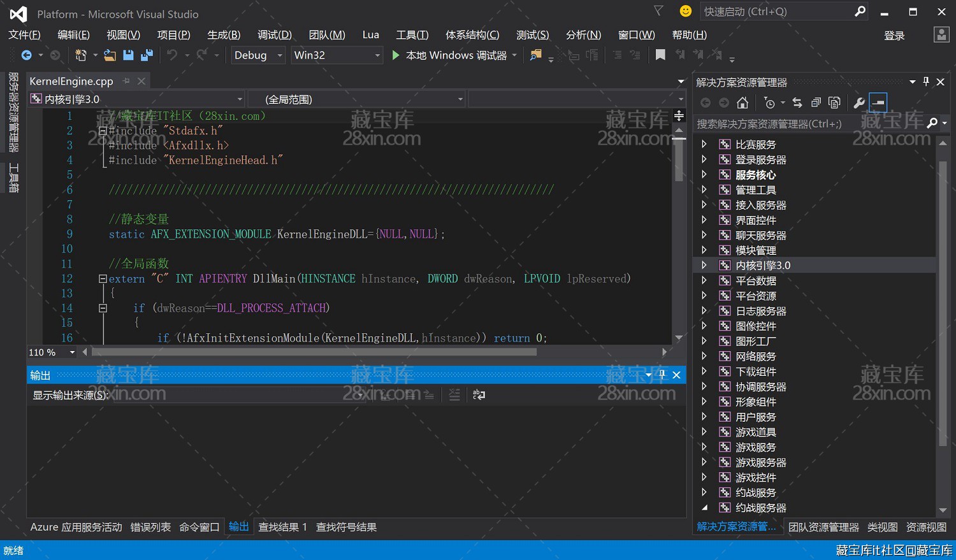Viewport: 956px width, 560px height.
Task: Click the Quick Launch search field
Action: [777, 11]
